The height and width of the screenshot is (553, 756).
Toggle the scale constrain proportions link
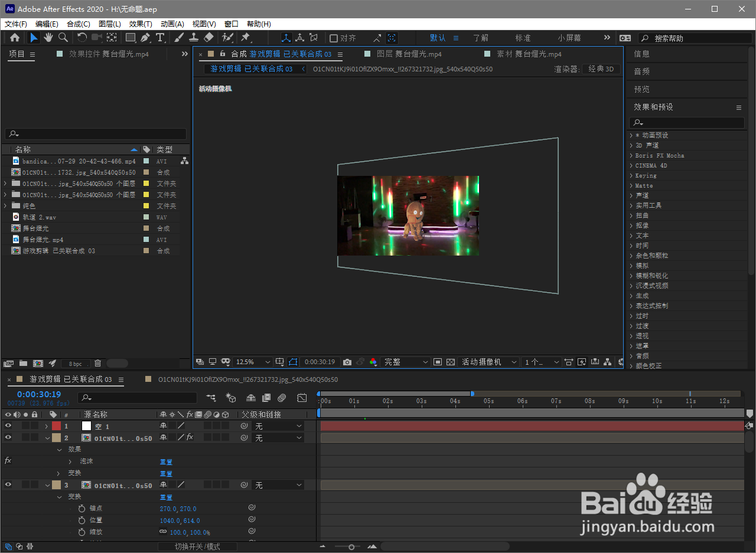[x=163, y=532]
